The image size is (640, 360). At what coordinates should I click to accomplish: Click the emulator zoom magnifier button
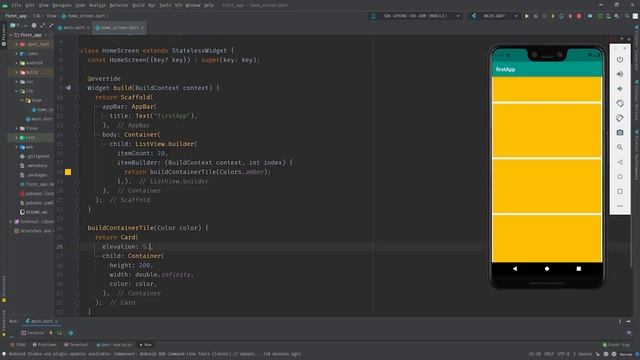620,147
